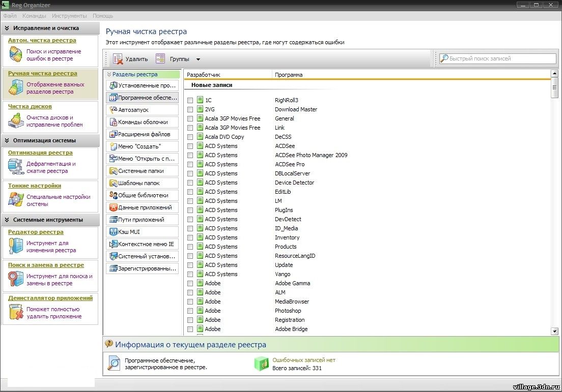Image resolution: width=562 pixels, height=392 pixels.
Task: Click the application uninstaller icon
Action: [x=16, y=312]
